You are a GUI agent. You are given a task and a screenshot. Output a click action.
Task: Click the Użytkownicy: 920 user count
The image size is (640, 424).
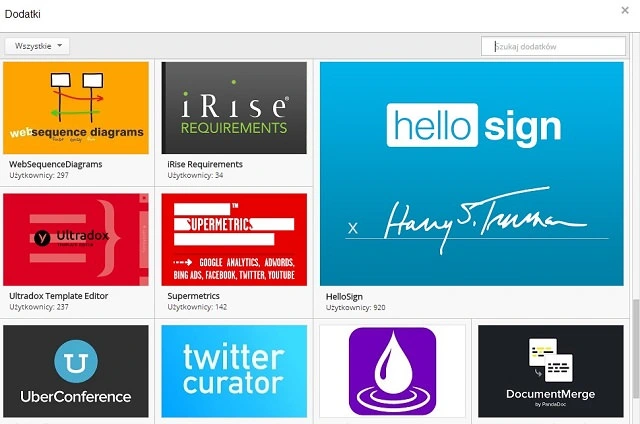(x=356, y=308)
